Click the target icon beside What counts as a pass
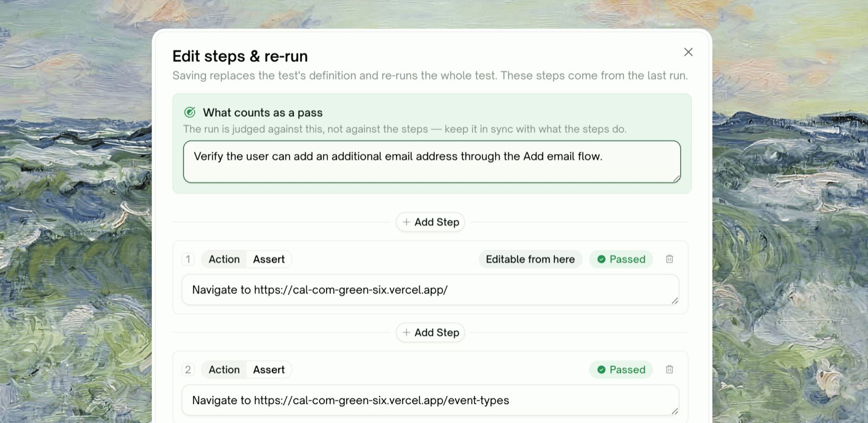868x423 pixels. (190, 112)
